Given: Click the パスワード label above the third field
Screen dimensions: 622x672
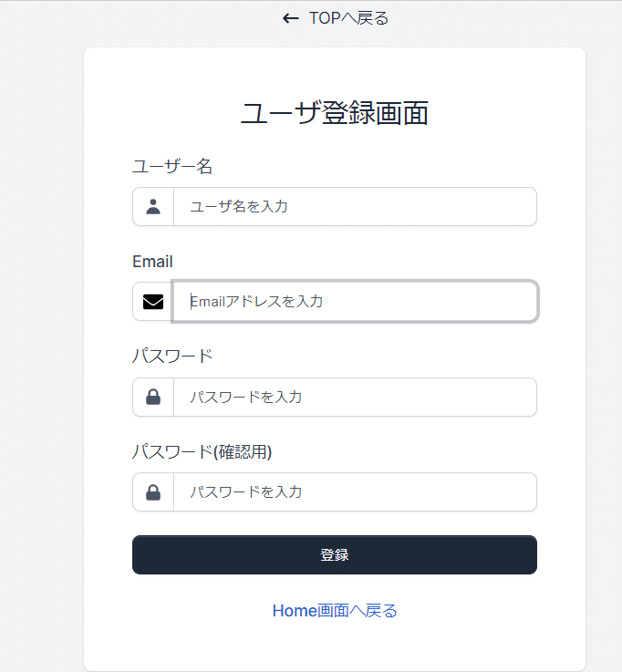Looking at the screenshot, I should point(172,356).
